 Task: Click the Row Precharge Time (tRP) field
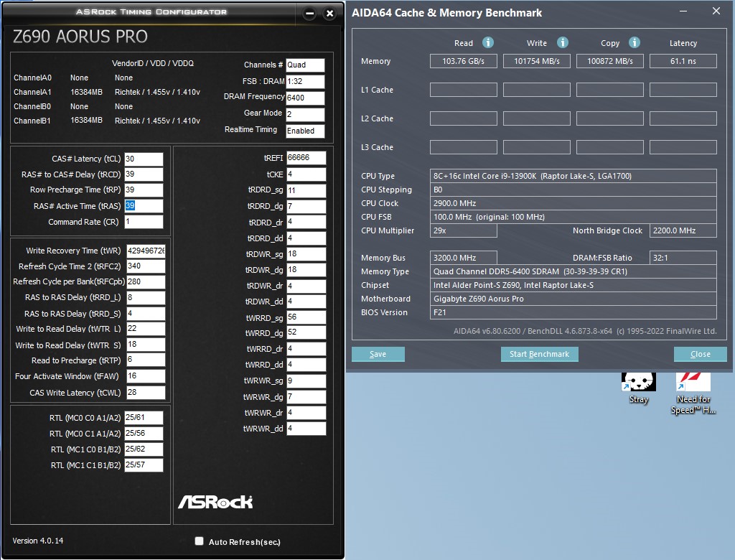click(x=144, y=190)
